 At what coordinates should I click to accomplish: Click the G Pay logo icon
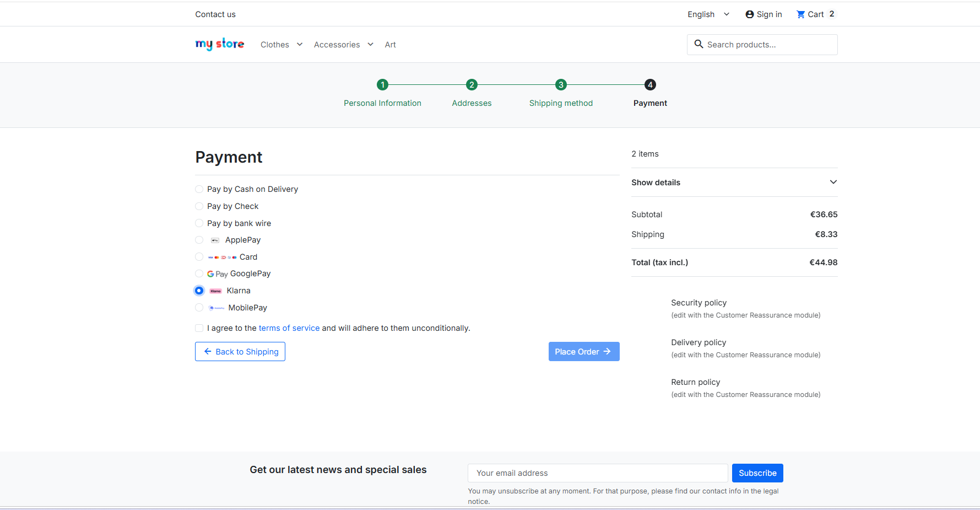[x=217, y=274]
